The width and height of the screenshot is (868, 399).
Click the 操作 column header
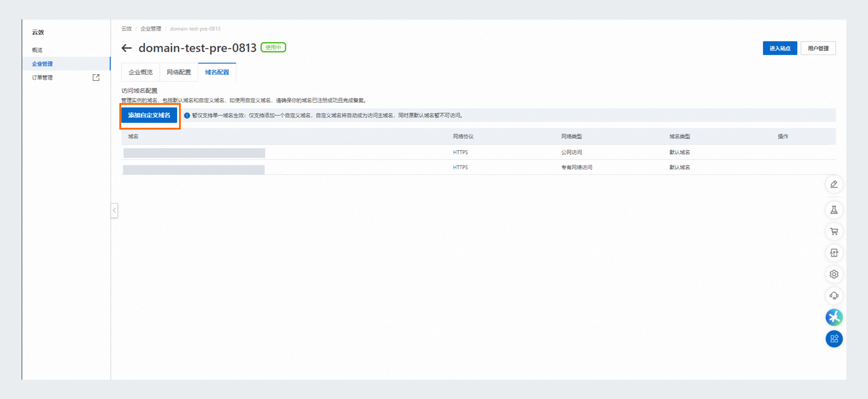pos(783,137)
